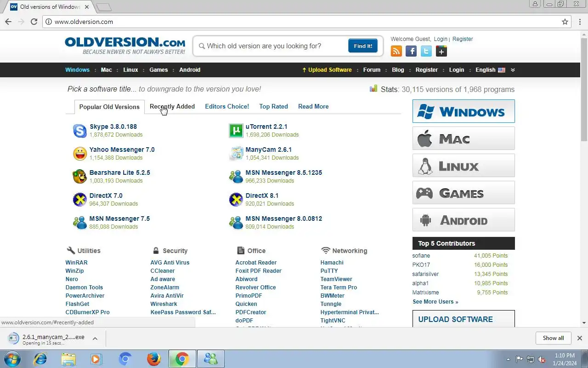
Task: Open the Linux menu item
Action: point(130,70)
